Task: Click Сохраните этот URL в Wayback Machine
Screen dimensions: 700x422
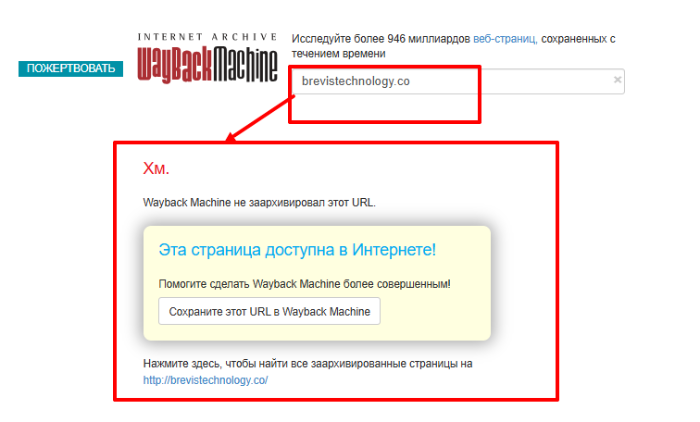Action: pos(269,311)
